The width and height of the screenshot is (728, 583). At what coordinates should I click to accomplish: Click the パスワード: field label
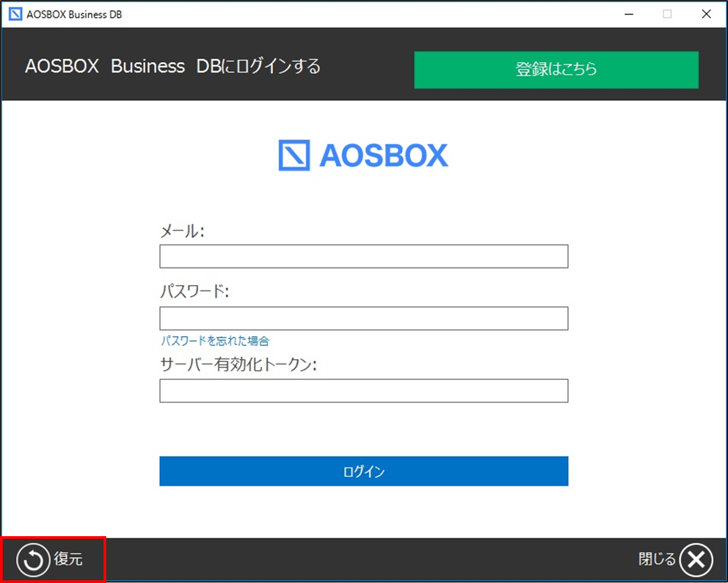pyautogui.click(x=195, y=291)
